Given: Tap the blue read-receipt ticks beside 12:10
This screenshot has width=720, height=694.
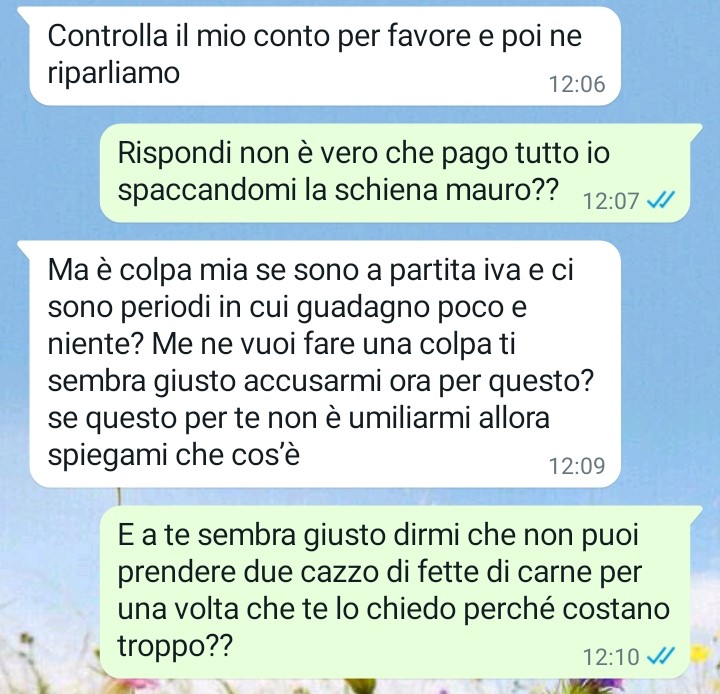Looking at the screenshot, I should point(660,656).
